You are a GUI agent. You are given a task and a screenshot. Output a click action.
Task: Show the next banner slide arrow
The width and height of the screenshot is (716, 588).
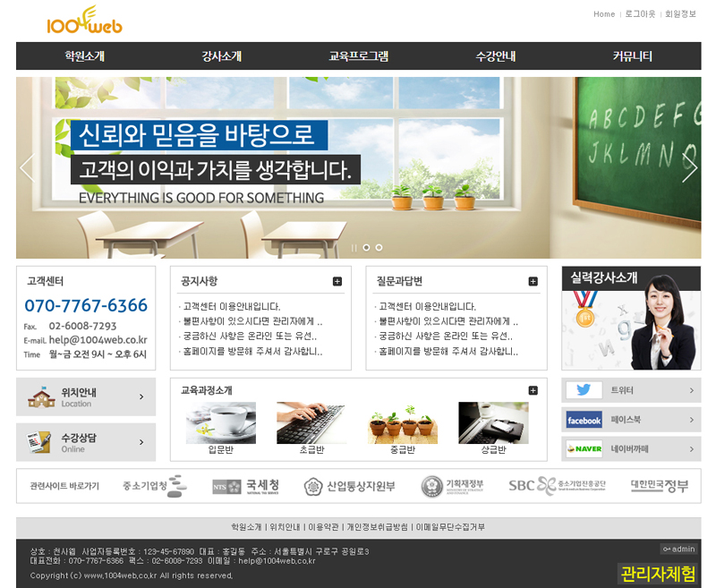pos(688,167)
